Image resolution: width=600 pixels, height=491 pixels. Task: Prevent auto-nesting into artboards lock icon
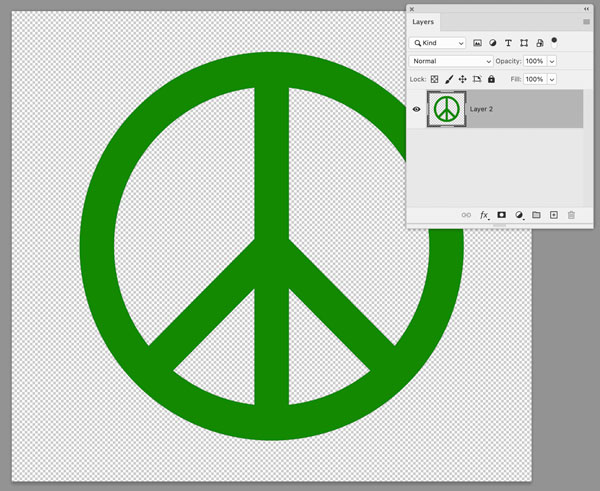(477, 79)
